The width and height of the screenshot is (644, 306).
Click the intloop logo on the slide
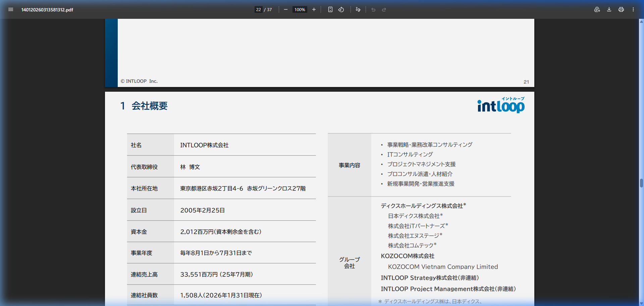tap(500, 105)
